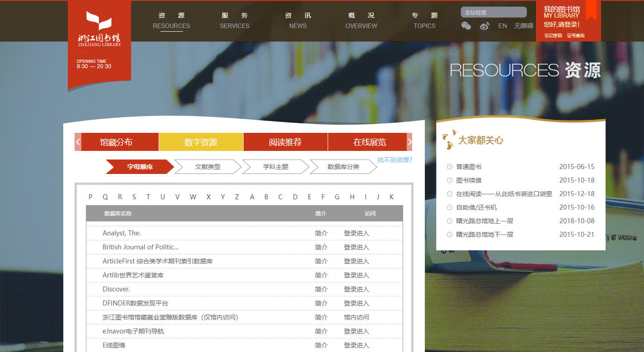Open the 普通图书 popular topic

pos(469,167)
